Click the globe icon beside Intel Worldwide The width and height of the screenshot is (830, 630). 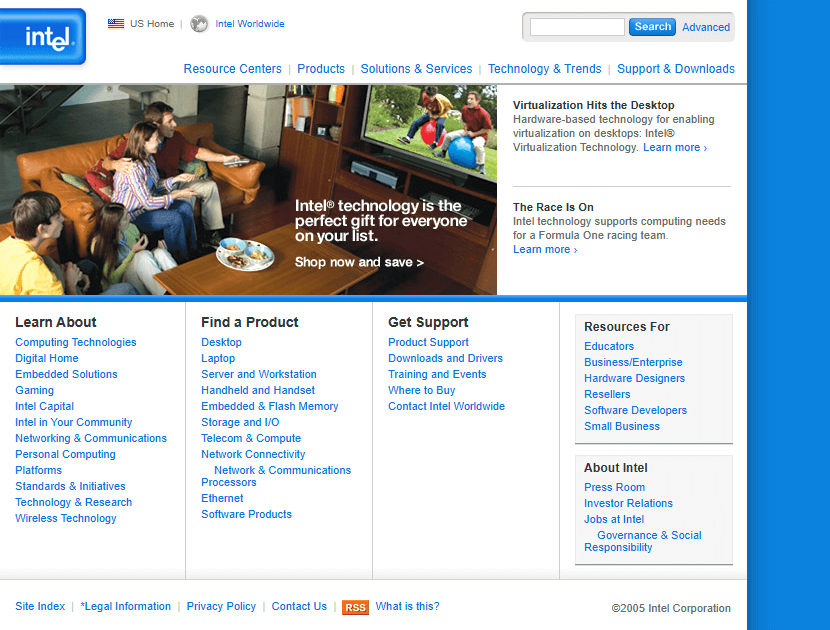199,24
